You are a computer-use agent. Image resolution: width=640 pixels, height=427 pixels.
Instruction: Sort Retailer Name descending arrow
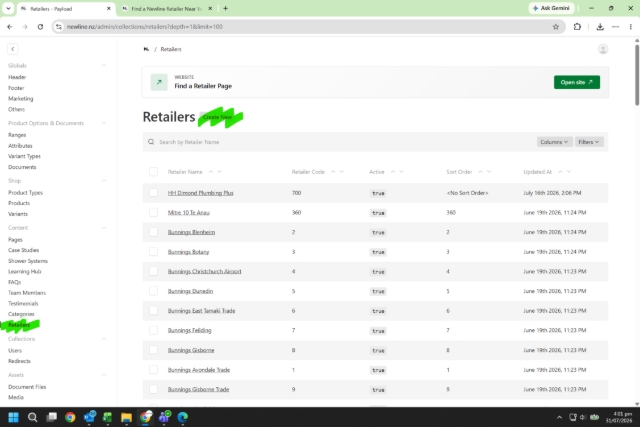[x=220, y=172]
